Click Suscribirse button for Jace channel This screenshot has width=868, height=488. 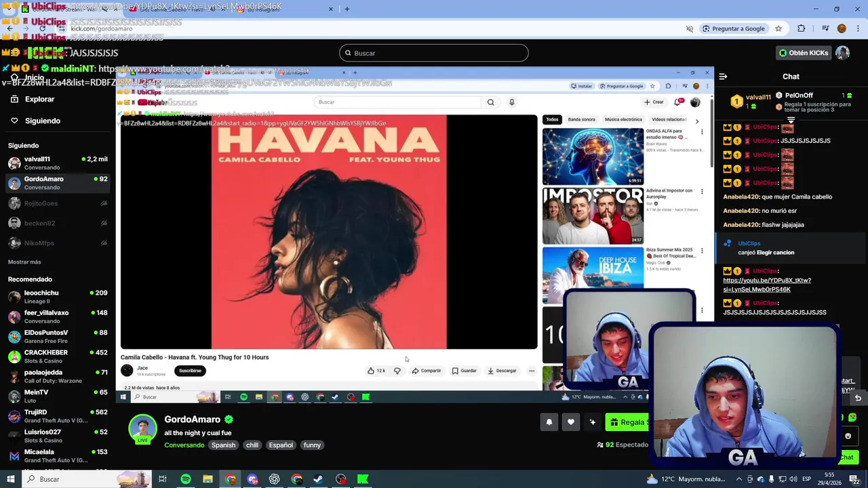[x=190, y=371]
